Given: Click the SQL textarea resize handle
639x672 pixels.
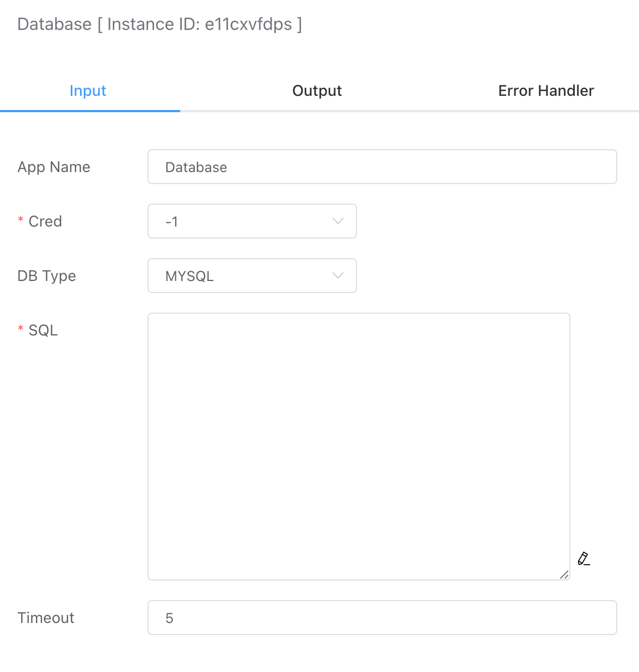Looking at the screenshot, I should pos(564,574).
